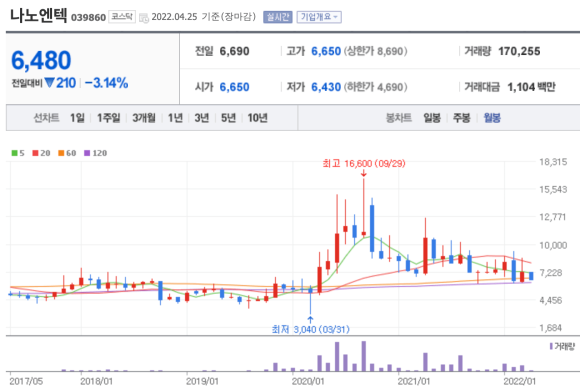Click the current price 6,480
This screenshot has height=392, width=580.
[41, 60]
